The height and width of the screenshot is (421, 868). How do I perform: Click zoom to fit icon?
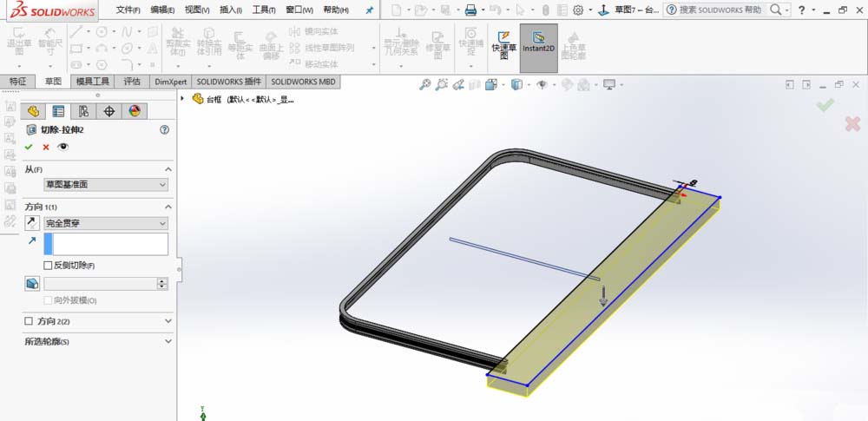[x=424, y=85]
